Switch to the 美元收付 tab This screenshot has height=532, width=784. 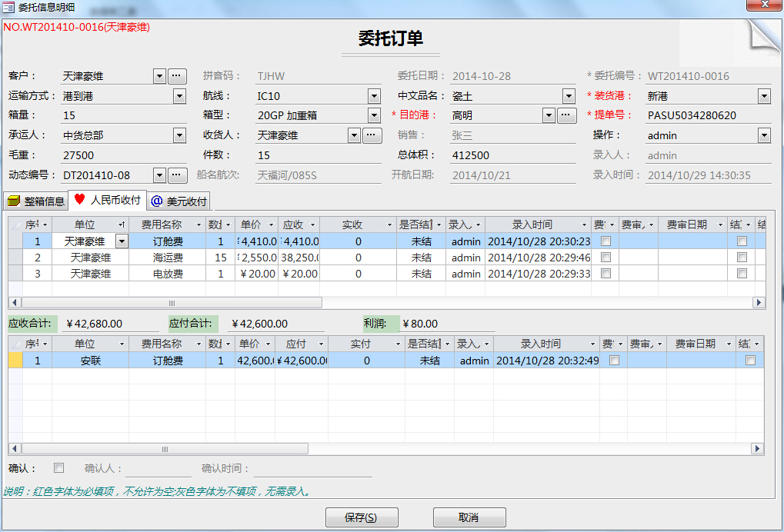pyautogui.click(x=178, y=201)
